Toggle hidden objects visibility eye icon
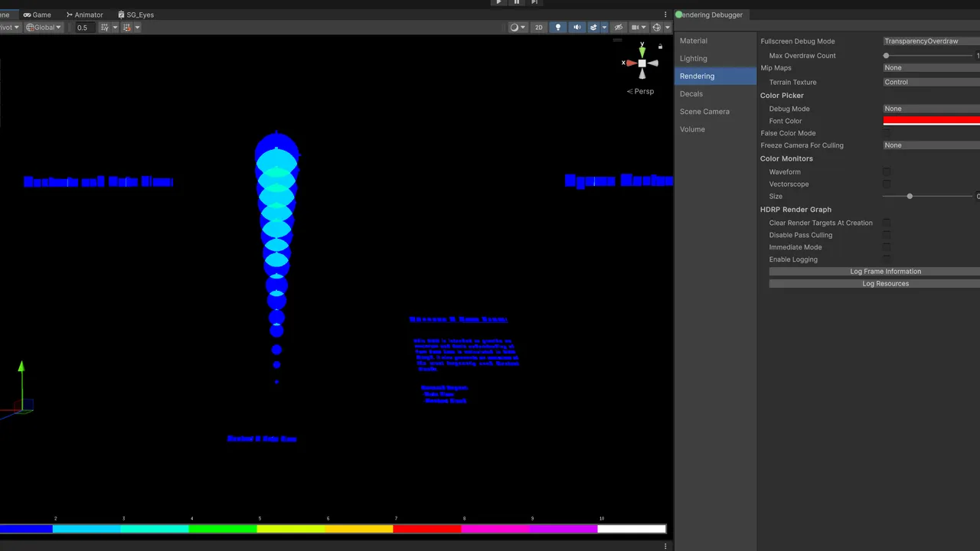 click(x=619, y=28)
